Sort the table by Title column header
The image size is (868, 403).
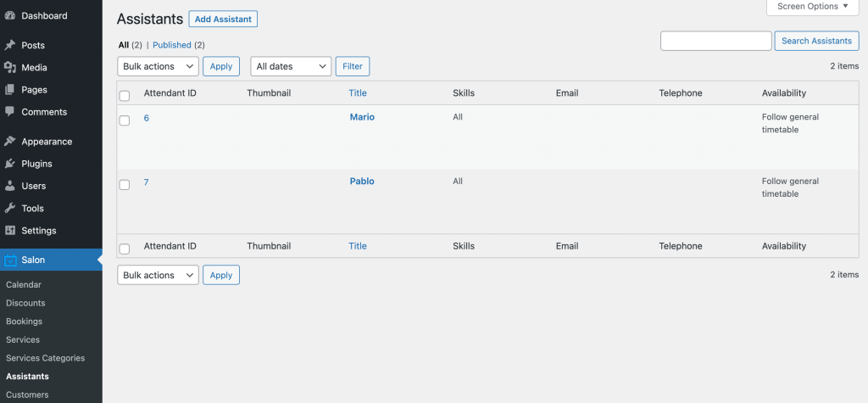pyautogui.click(x=358, y=93)
